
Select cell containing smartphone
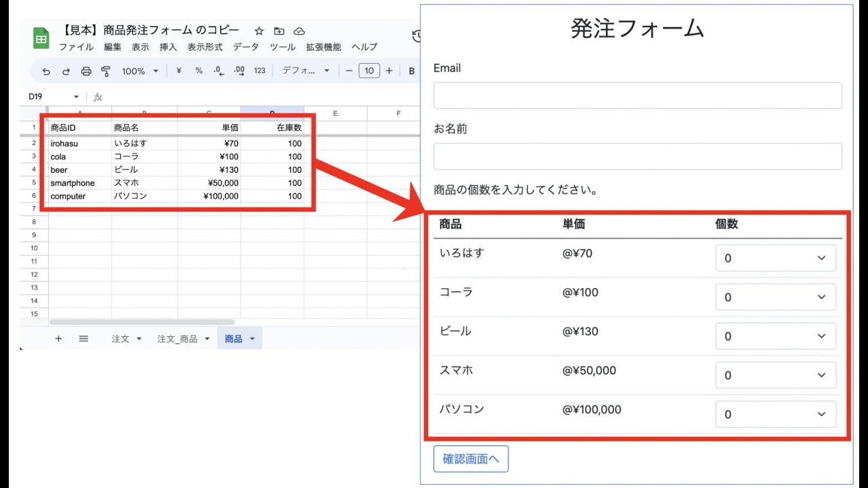pos(80,183)
